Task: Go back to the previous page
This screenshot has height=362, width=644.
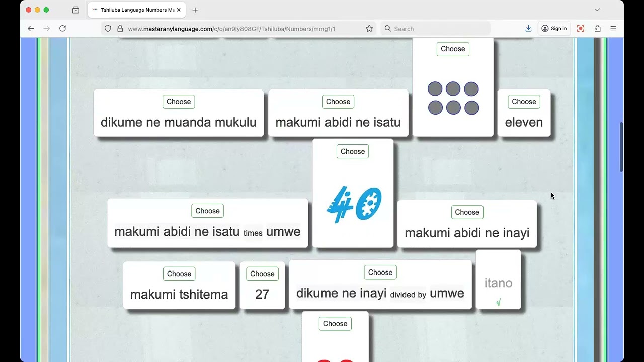Action: (x=31, y=29)
